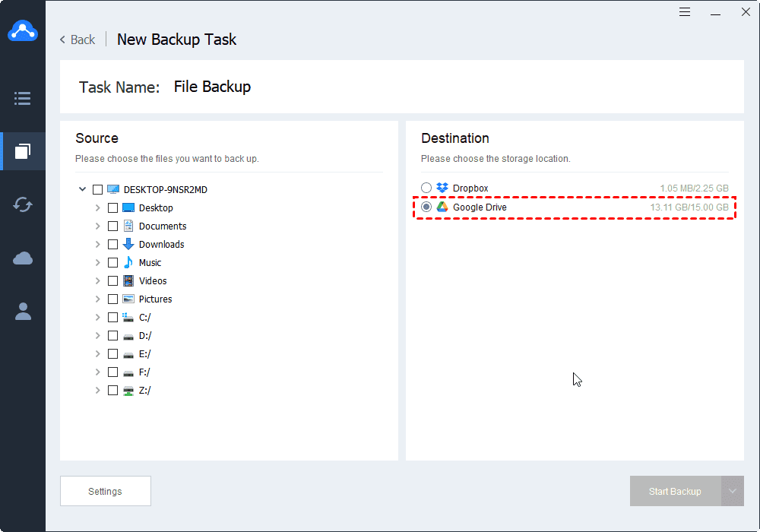Collapse the DESKTOP-9NSR2MD tree node
The width and height of the screenshot is (760, 532).
(82, 189)
